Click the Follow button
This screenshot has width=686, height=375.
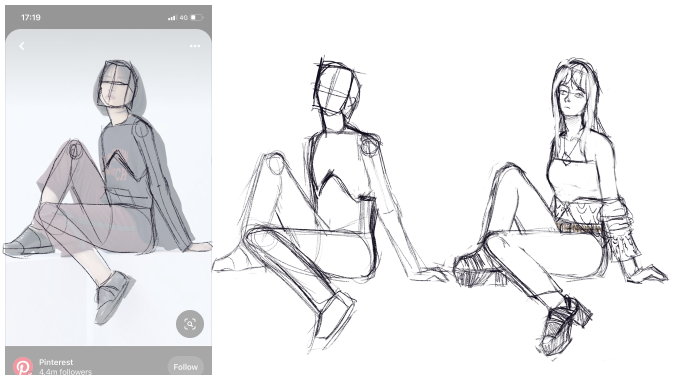(x=186, y=367)
